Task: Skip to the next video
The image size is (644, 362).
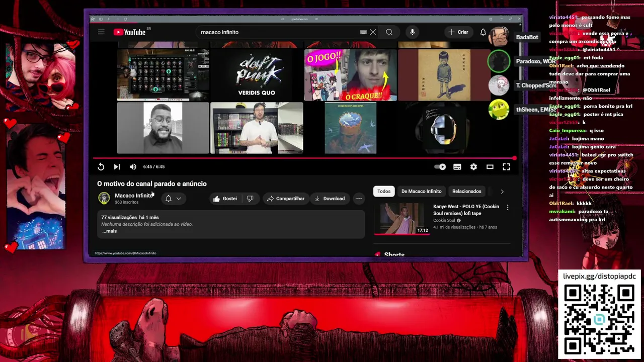Action: 117,167
